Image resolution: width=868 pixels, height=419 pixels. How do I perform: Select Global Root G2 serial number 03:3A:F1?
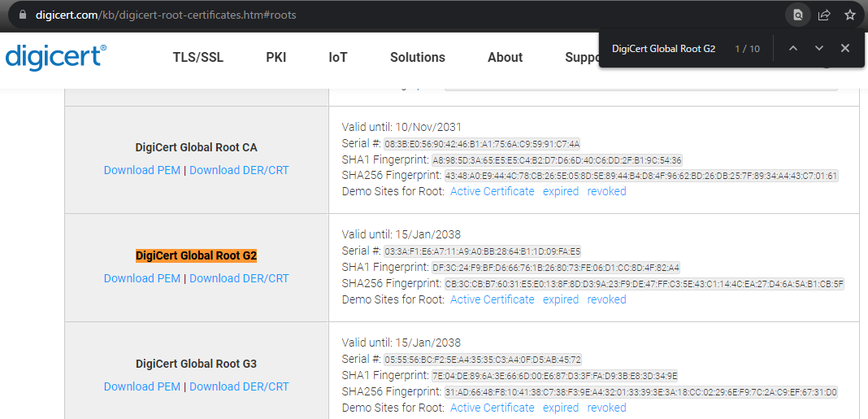(482, 251)
